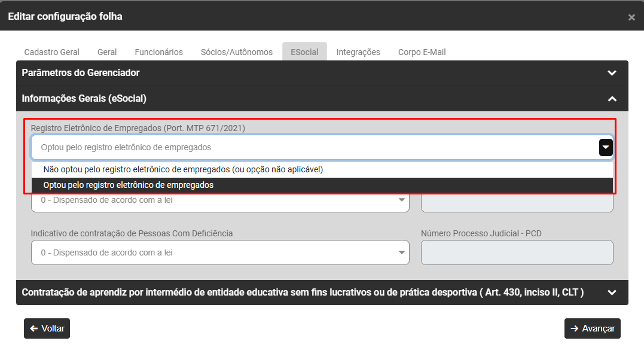Click the Parâmetros do Gerenciador header text
644x353 pixels.
tap(81, 73)
